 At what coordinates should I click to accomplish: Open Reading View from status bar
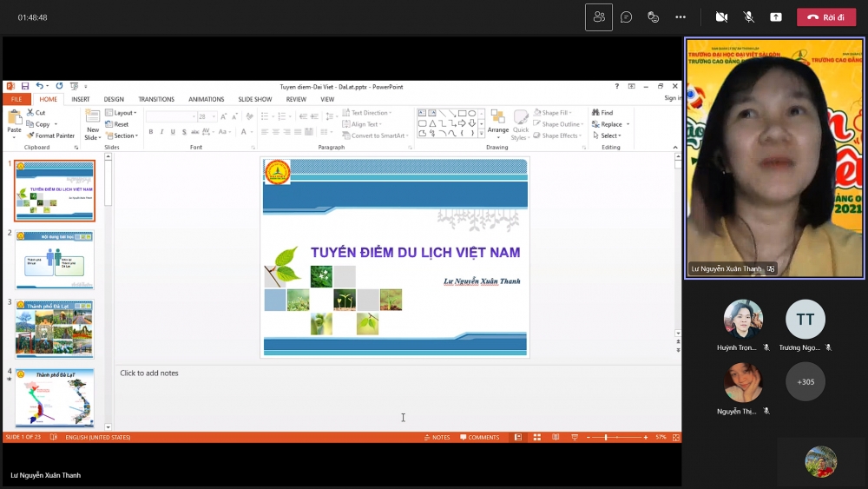pos(556,437)
